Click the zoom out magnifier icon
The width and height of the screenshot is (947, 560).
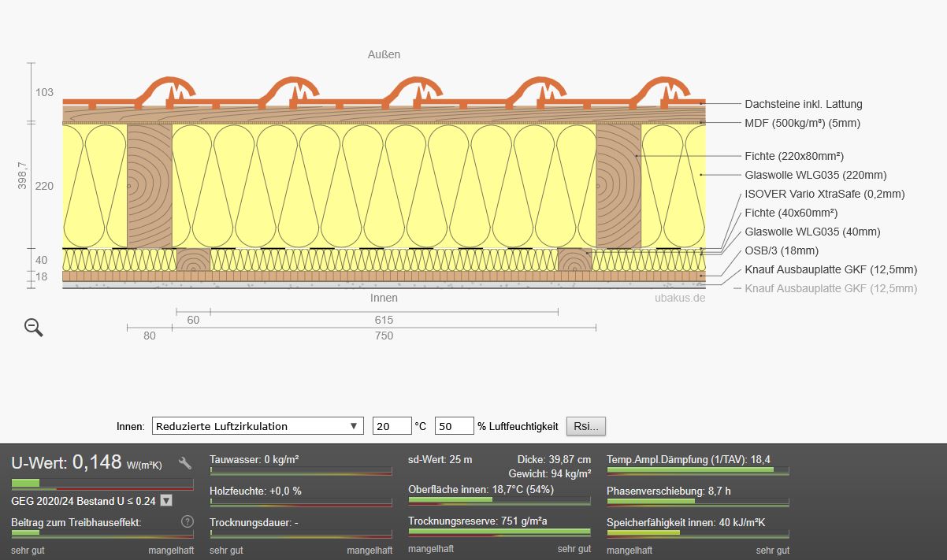click(34, 327)
